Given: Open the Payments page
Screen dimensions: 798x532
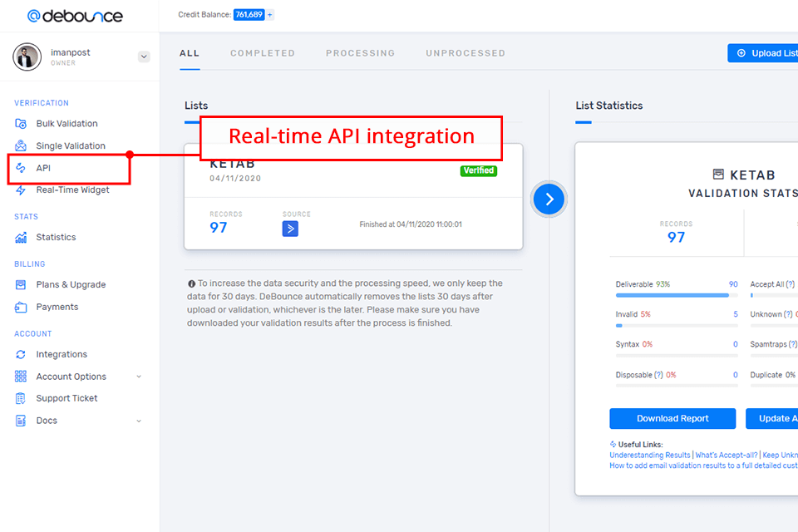Looking at the screenshot, I should point(57,307).
